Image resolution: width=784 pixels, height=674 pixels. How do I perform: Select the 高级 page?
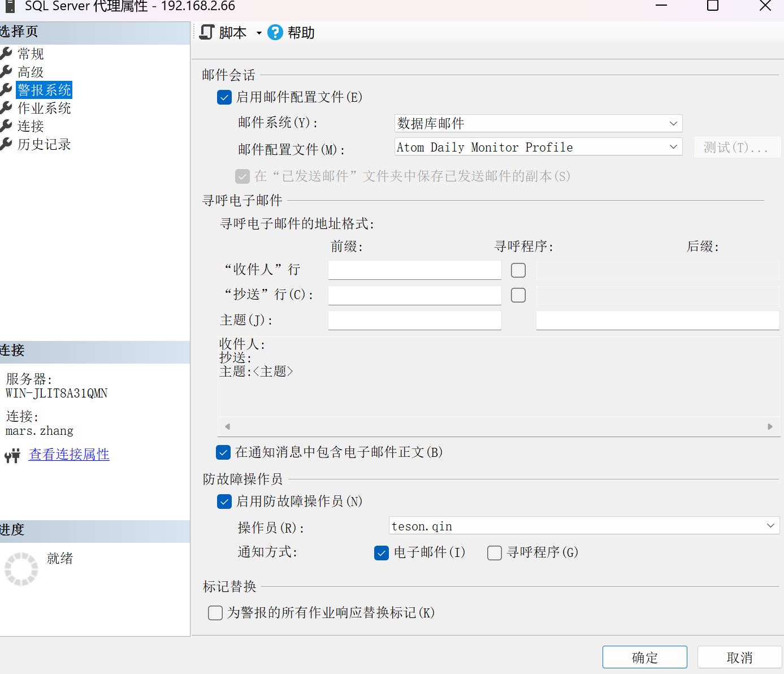coord(31,72)
